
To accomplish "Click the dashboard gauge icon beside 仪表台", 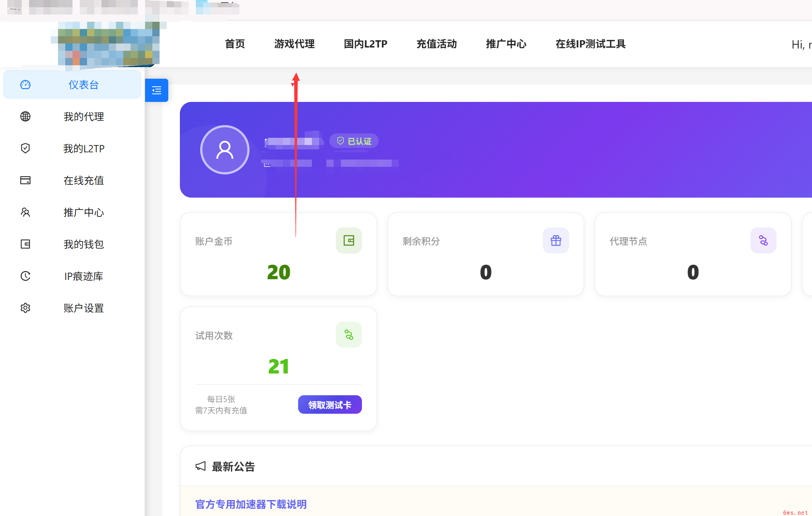I will coord(25,84).
